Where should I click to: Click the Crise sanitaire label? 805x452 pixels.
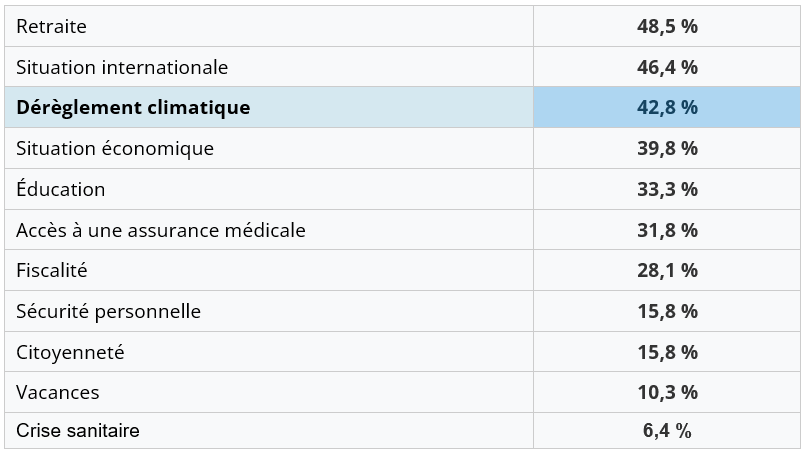[x=78, y=431]
